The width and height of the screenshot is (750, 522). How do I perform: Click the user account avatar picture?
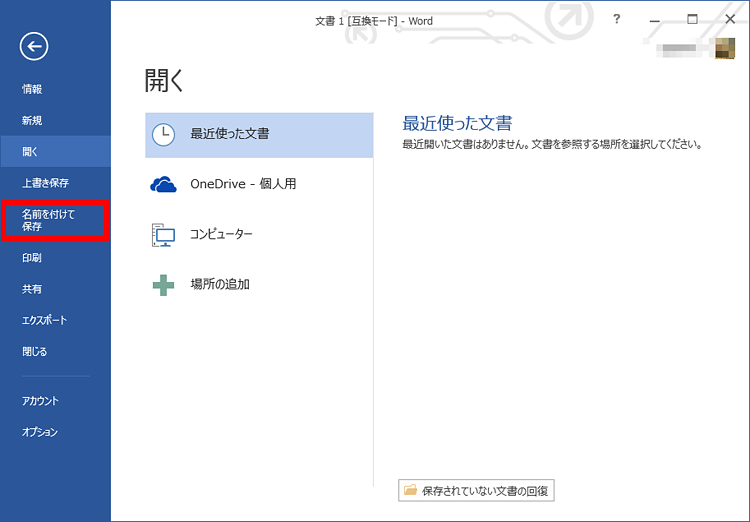point(726,48)
